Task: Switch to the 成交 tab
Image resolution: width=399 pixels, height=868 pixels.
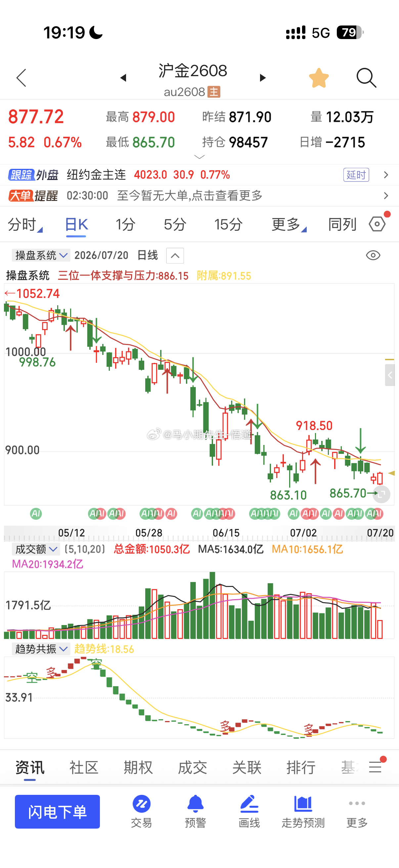Action: (x=192, y=768)
